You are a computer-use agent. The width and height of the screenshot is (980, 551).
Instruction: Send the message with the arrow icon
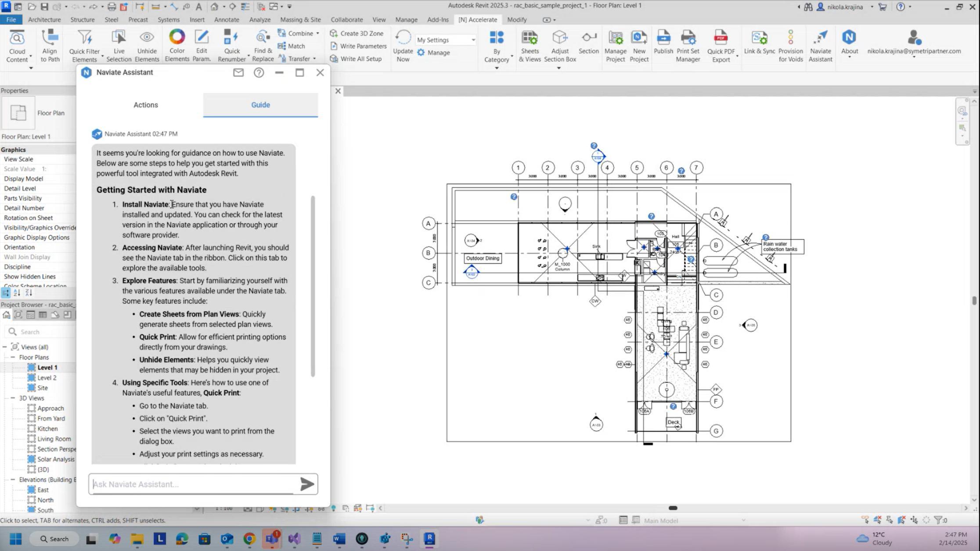click(x=307, y=484)
